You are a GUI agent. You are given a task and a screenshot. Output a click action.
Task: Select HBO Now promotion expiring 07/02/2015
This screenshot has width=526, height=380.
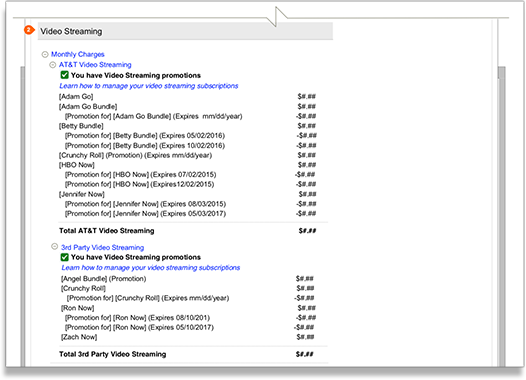pyautogui.click(x=190, y=175)
